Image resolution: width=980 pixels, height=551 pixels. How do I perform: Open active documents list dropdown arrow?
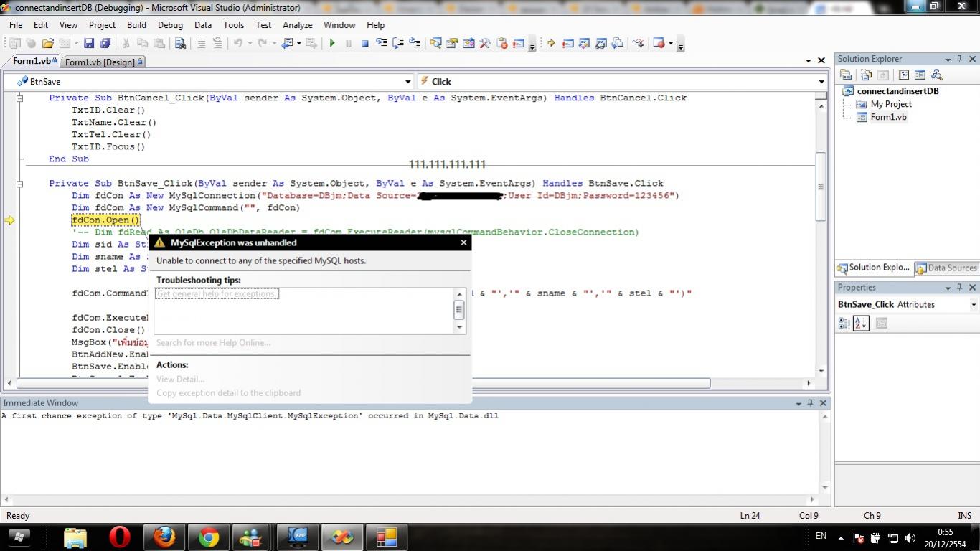click(809, 61)
